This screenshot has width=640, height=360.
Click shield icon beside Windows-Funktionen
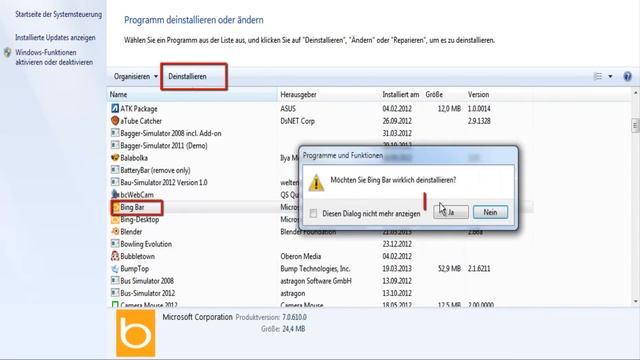(x=7, y=53)
